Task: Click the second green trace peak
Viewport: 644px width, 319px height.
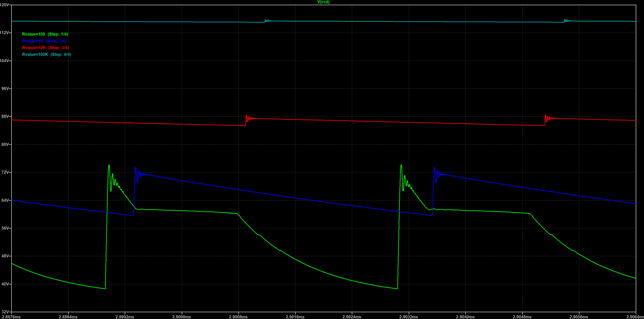Action: [x=401, y=165]
